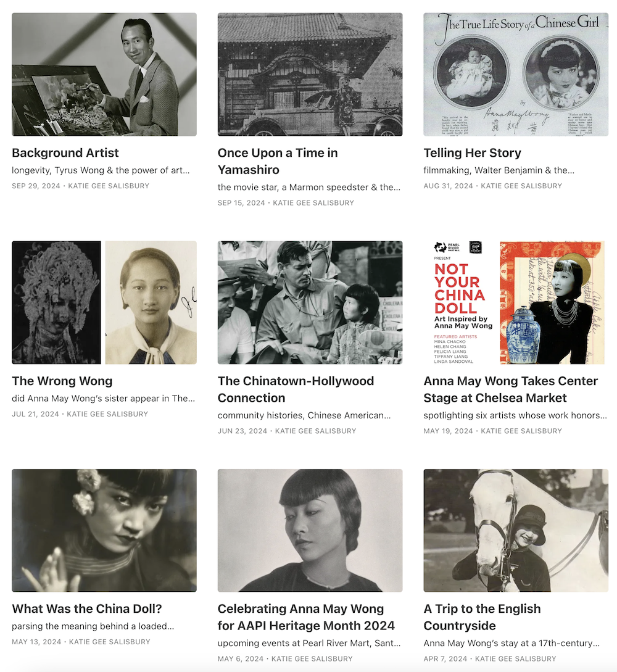Click the Chinatown-Hollywood crowd photo
This screenshot has height=672, width=617.
[310, 302]
